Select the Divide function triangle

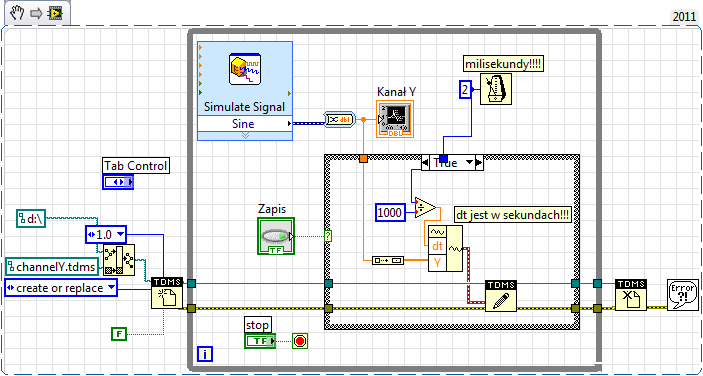(425, 207)
